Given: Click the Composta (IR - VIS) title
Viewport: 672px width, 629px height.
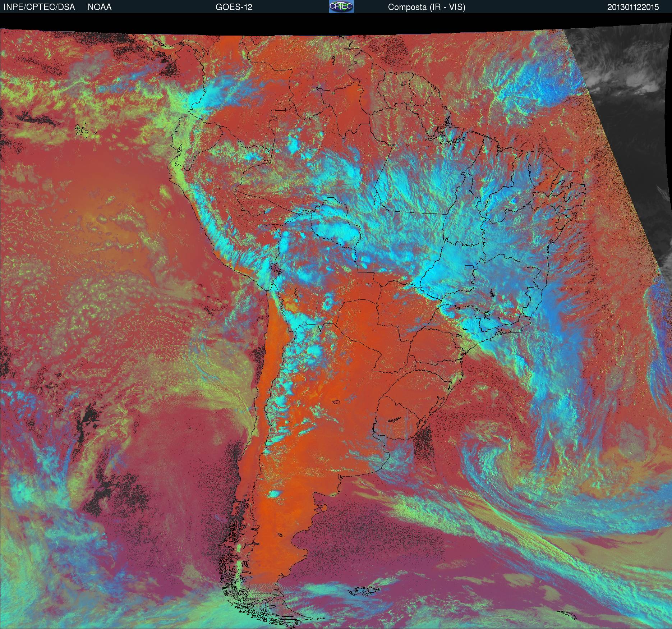Looking at the screenshot, I should click(x=427, y=7).
